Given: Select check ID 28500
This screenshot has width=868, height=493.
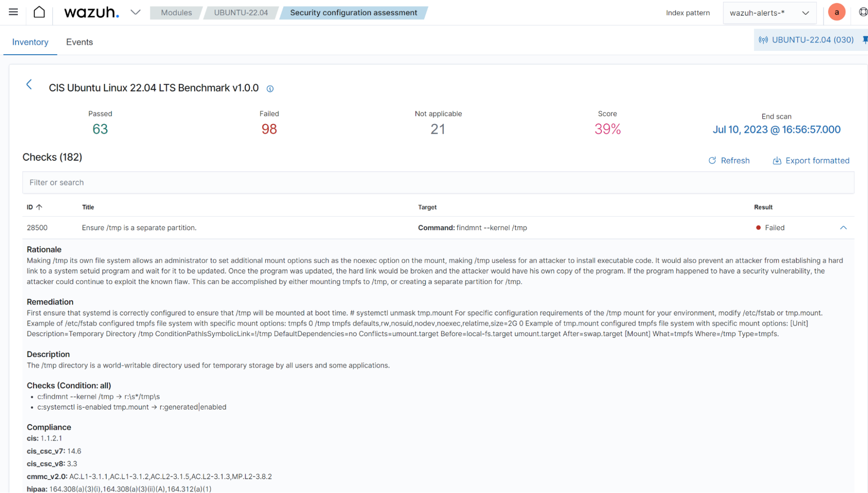Looking at the screenshot, I should [x=37, y=228].
